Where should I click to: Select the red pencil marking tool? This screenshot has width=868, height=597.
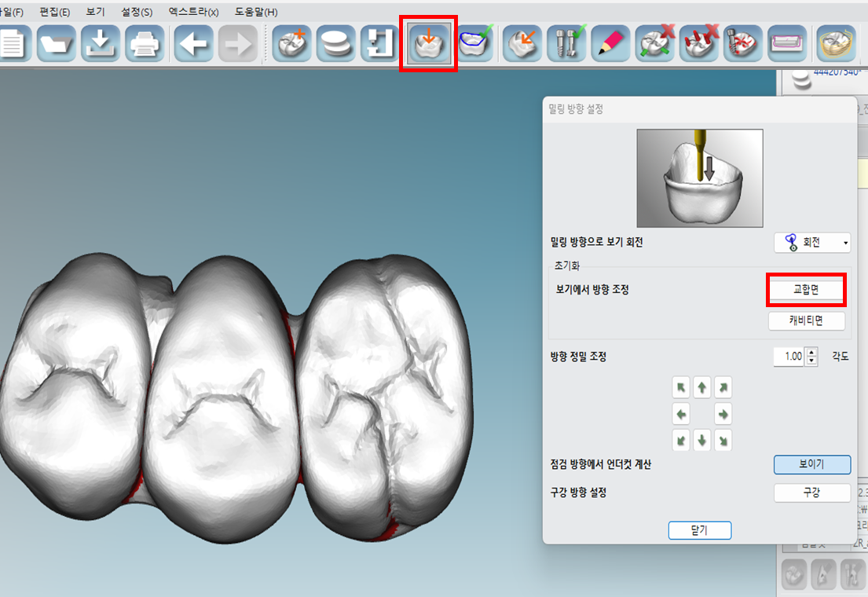[610, 43]
